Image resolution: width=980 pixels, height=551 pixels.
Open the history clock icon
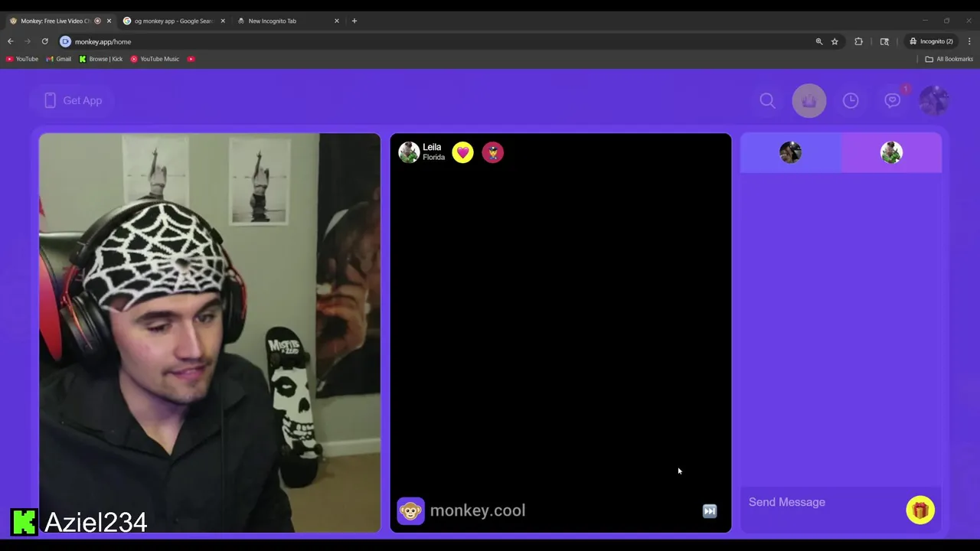coord(851,100)
